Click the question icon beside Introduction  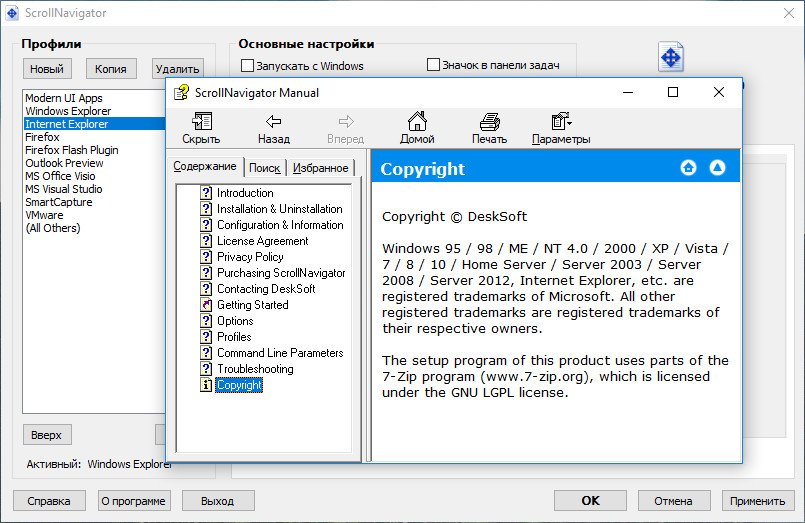pos(206,193)
